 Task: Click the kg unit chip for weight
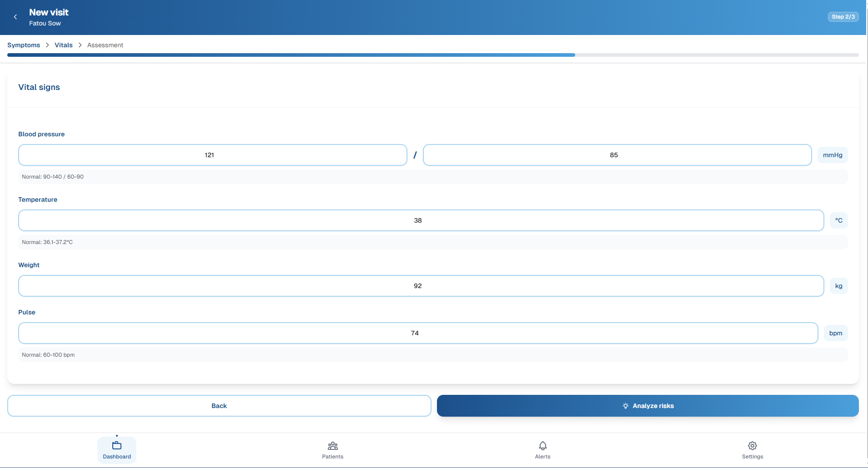click(x=838, y=285)
